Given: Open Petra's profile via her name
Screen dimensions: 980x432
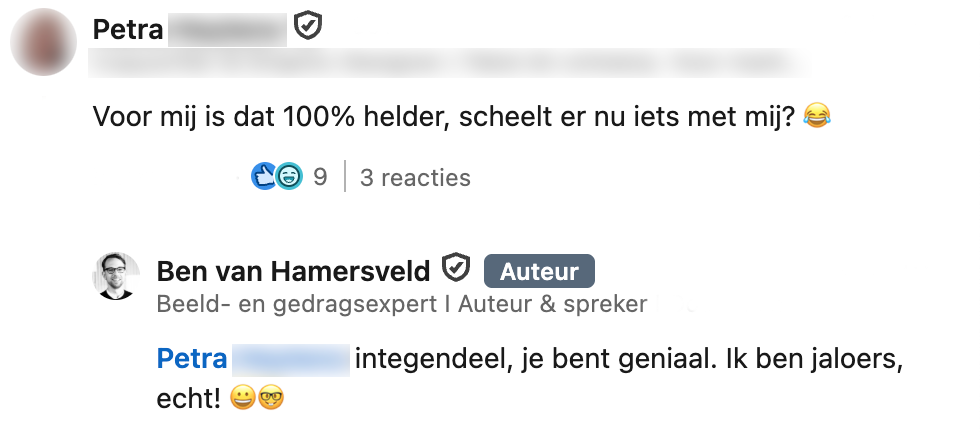Looking at the screenshot, I should point(128,30).
